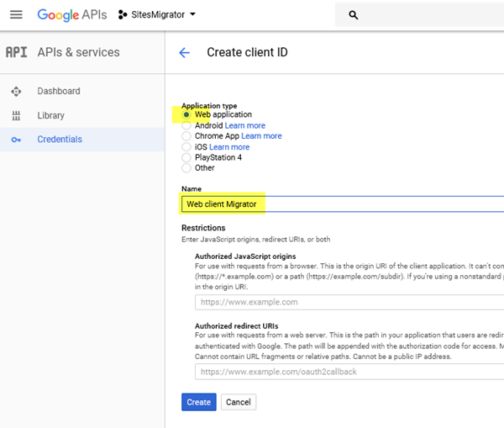This screenshot has height=428, width=504.
Task: Click the Credentials key icon
Action: tap(16, 140)
